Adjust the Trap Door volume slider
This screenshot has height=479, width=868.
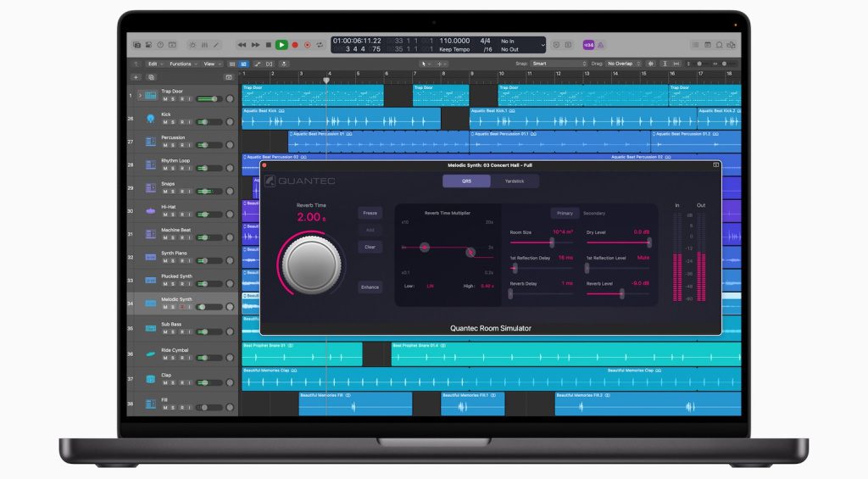[x=209, y=99]
